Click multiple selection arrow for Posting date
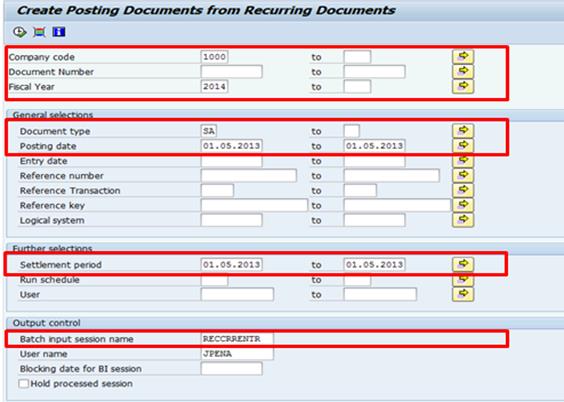The width and height of the screenshot is (564, 402). (x=463, y=146)
